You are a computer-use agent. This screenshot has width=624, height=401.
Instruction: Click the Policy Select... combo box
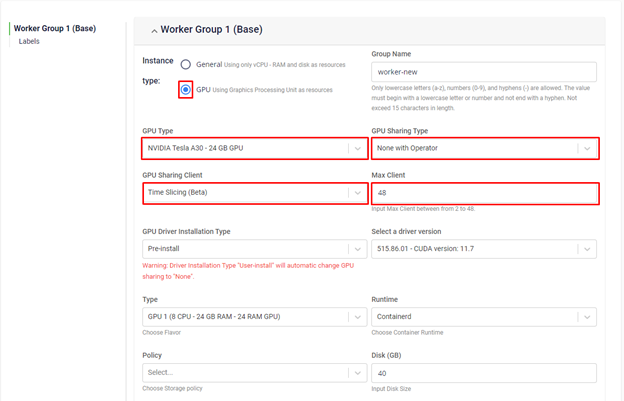pyautogui.click(x=245, y=373)
